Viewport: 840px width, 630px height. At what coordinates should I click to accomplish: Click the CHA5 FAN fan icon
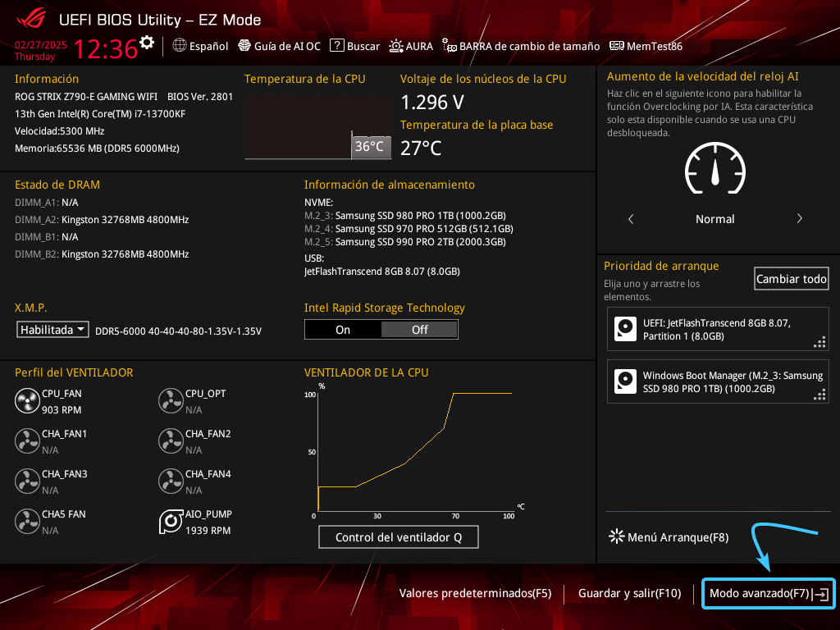pyautogui.click(x=27, y=522)
